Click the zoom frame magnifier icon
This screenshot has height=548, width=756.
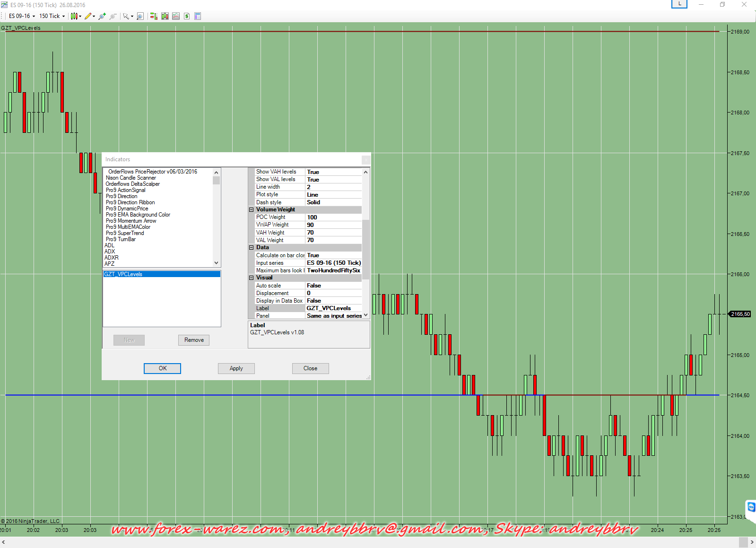click(x=140, y=16)
